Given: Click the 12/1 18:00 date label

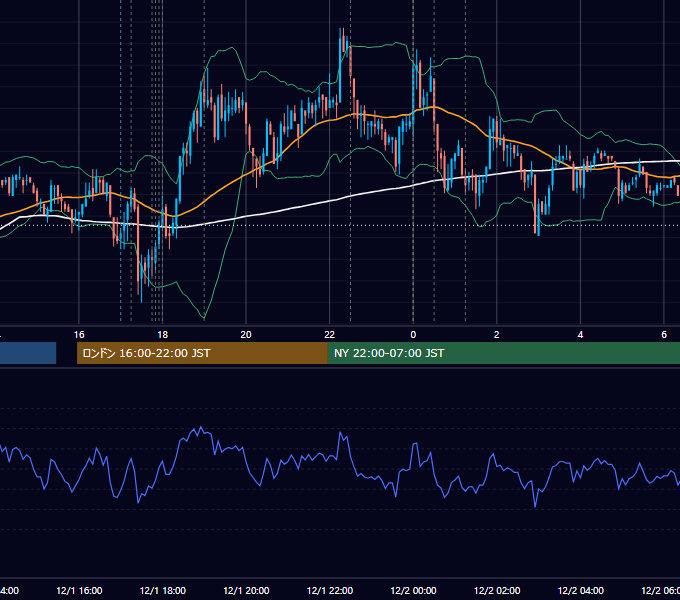Looking at the screenshot, I should pos(163,591).
